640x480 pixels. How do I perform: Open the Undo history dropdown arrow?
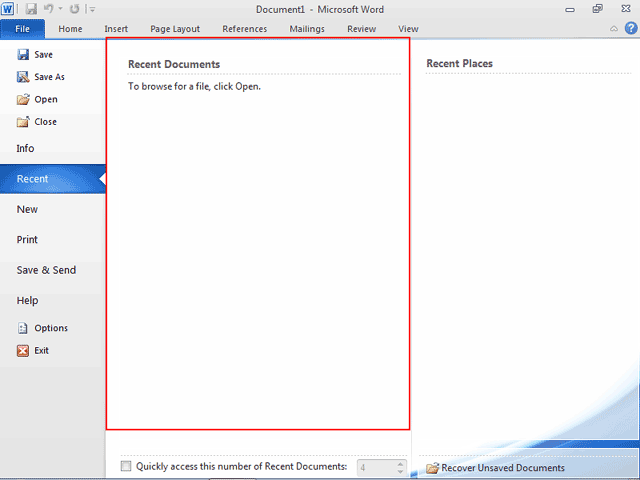tap(60, 9)
